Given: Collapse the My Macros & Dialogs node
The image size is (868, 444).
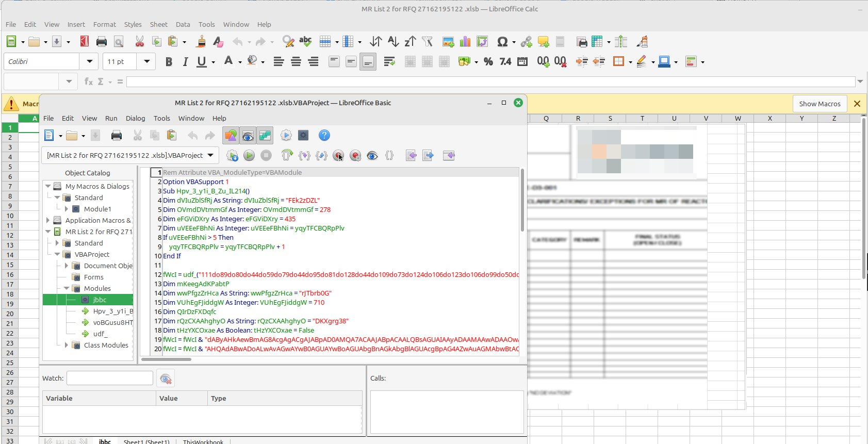Looking at the screenshot, I should [x=48, y=186].
